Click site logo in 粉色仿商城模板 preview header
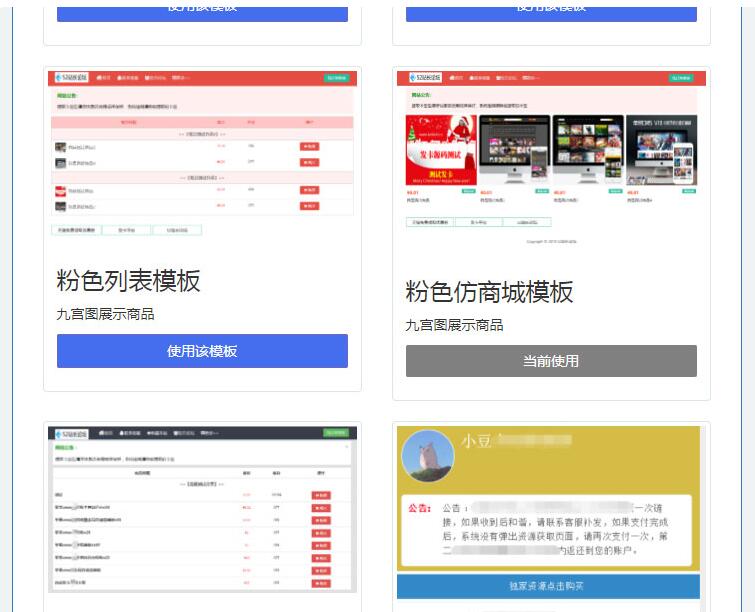Viewport: 755px width, 612px height. (421, 77)
